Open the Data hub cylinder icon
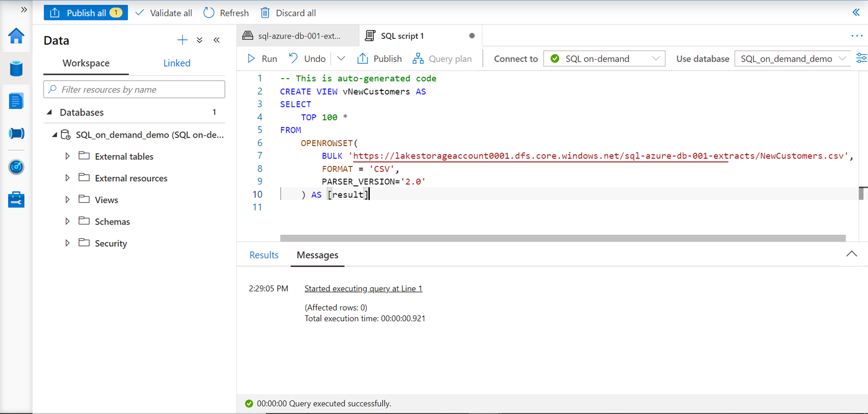Image resolution: width=868 pixels, height=414 pixels. [x=16, y=69]
